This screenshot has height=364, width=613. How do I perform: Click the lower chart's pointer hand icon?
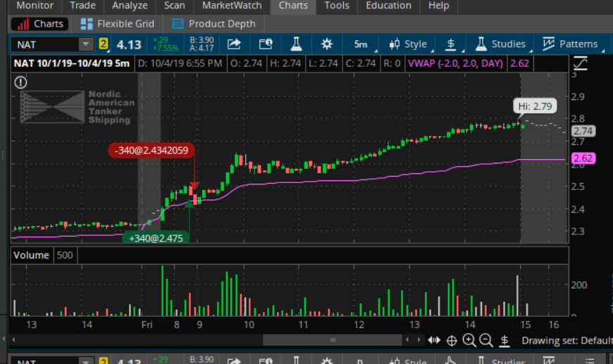click(x=450, y=361)
